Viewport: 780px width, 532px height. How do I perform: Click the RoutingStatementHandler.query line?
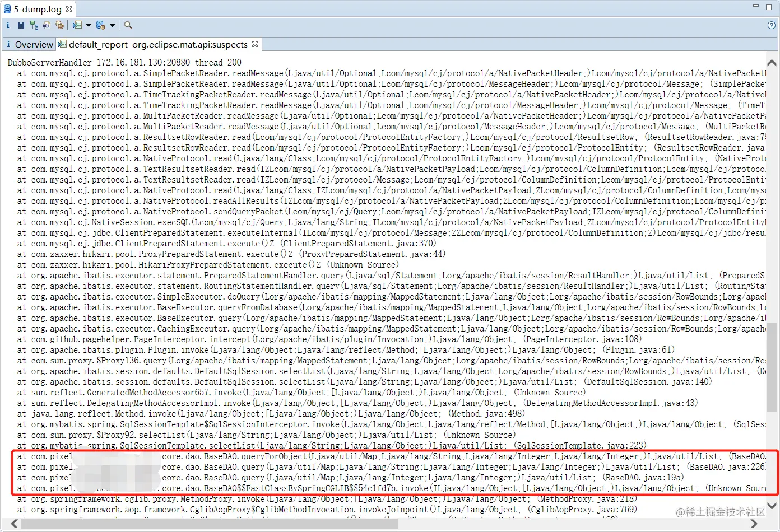click(391, 286)
